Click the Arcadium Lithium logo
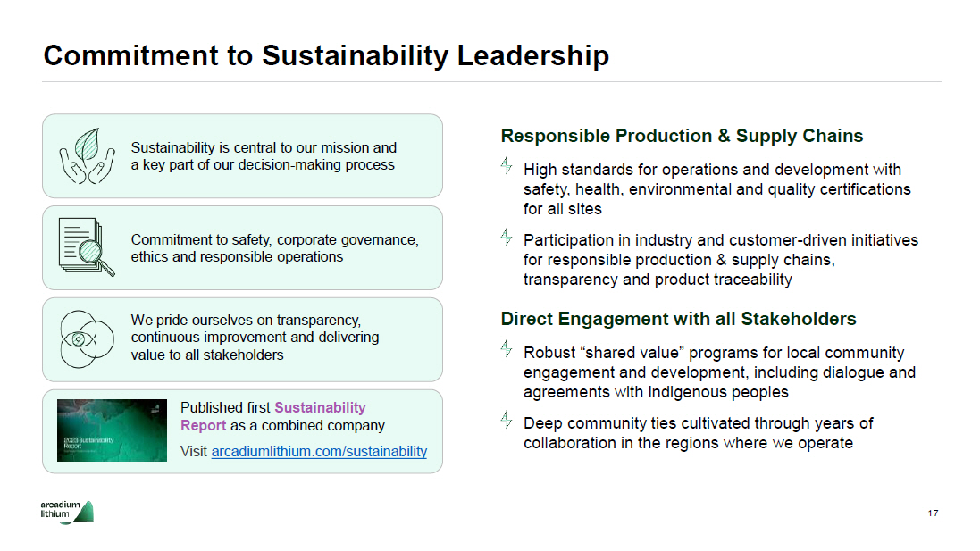This screenshot has height=551, width=980. click(x=67, y=512)
